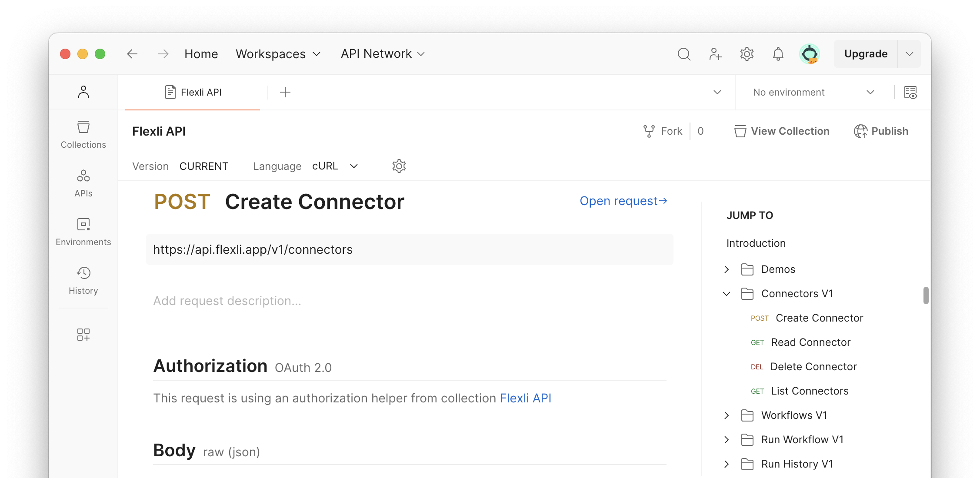Click the Connectors V1 folder icon

(747, 294)
